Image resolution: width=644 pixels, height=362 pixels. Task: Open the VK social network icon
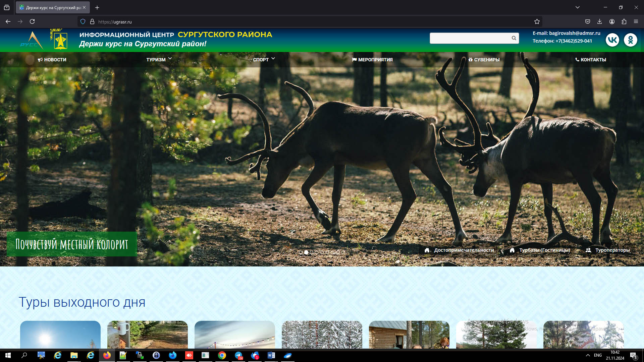coord(612,40)
